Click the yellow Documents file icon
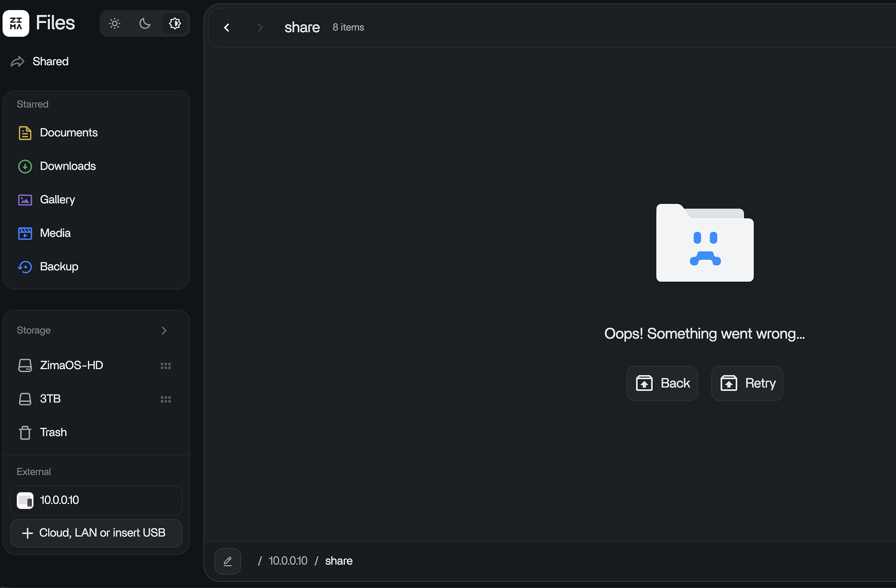 [x=25, y=133]
